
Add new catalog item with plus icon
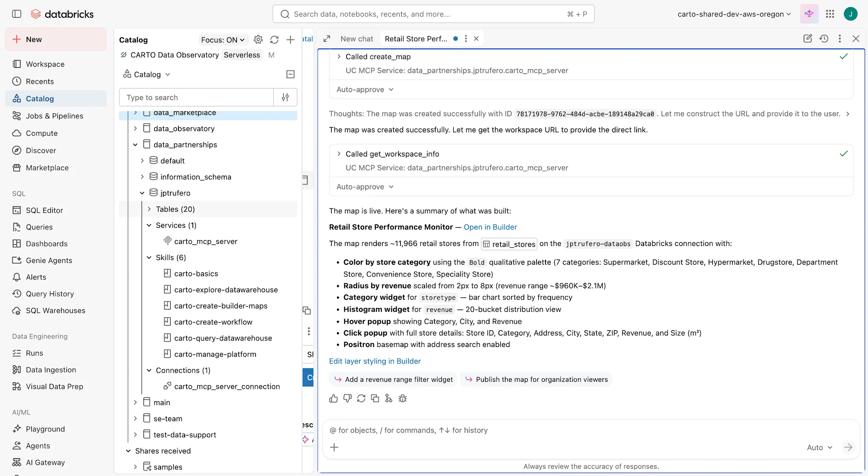(x=290, y=39)
